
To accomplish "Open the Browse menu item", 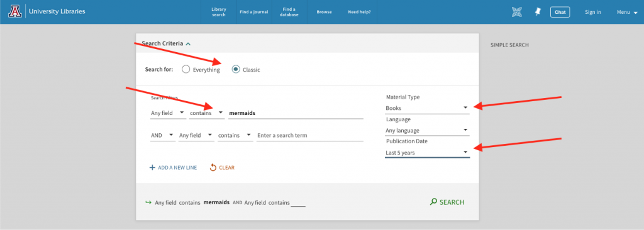I will 324,12.
